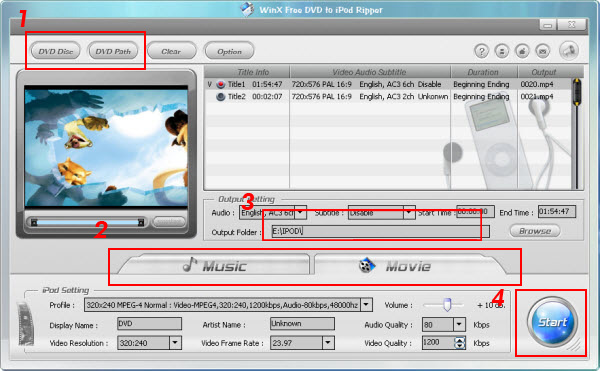Expand the Audio track dropdown

[x=301, y=212]
